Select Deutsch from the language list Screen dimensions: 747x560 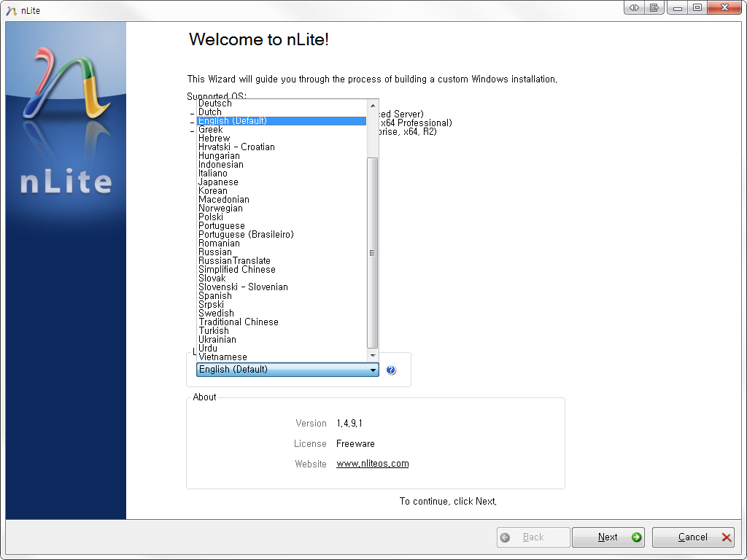(x=282, y=104)
